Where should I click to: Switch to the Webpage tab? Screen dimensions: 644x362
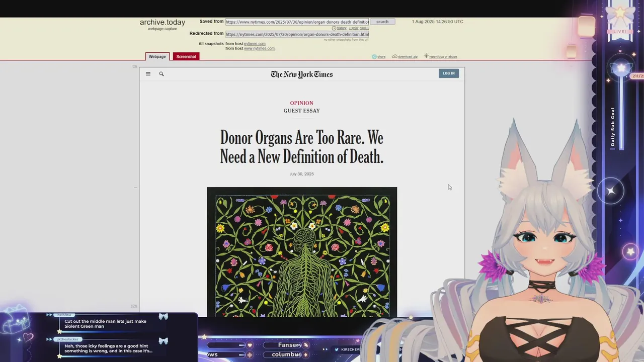point(157,56)
